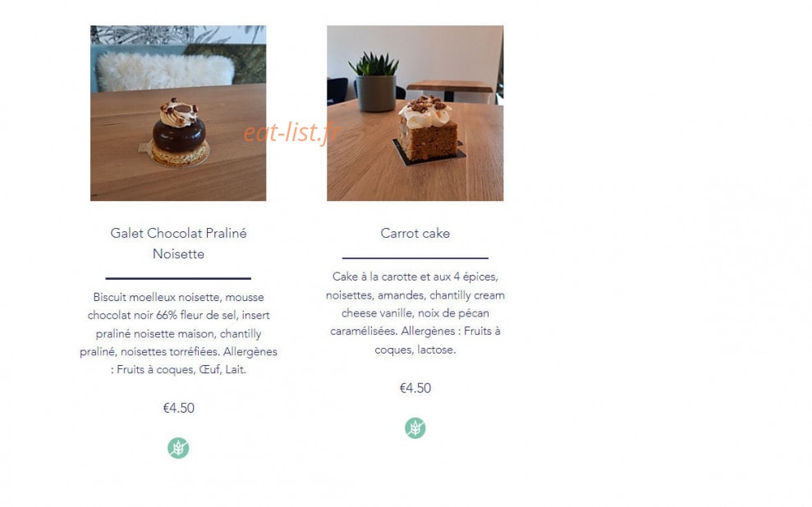Click the fluffy white cushion in the photo
Screen dimensions: 812x507
pos(165,71)
